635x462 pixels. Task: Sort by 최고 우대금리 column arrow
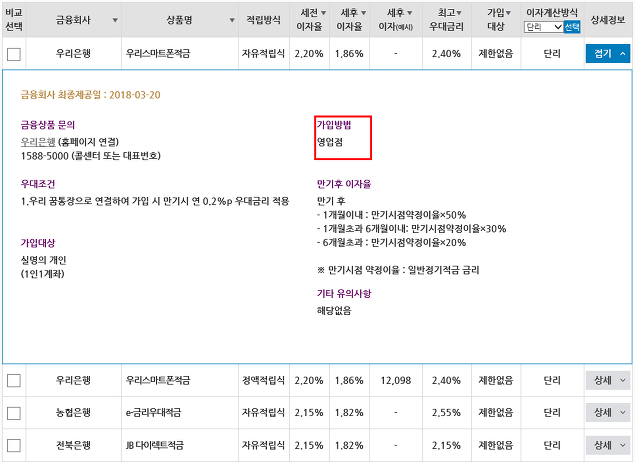[459, 13]
